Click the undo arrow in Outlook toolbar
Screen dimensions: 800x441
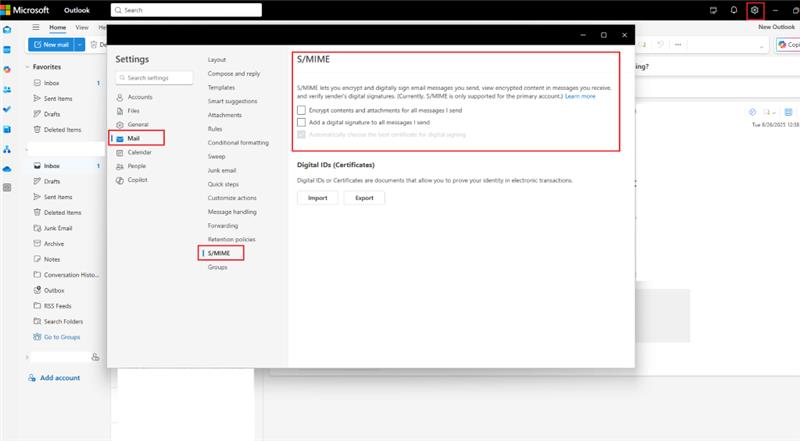(660, 44)
